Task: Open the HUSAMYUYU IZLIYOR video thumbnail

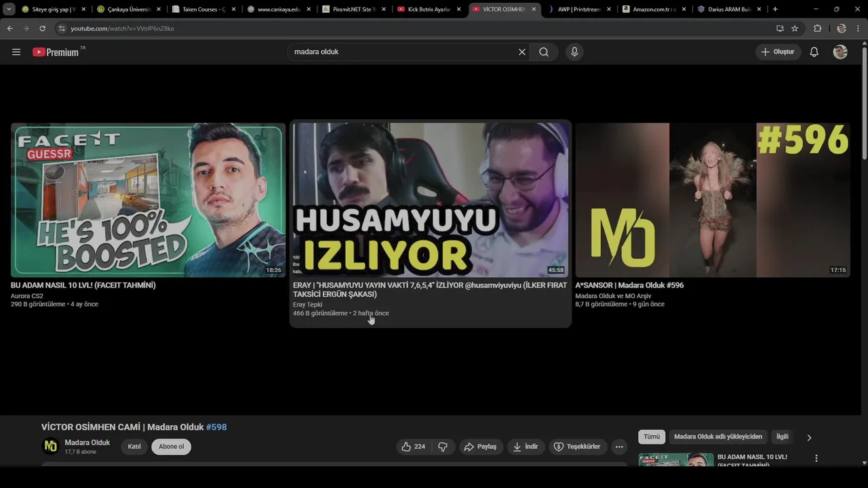Action: coord(431,200)
